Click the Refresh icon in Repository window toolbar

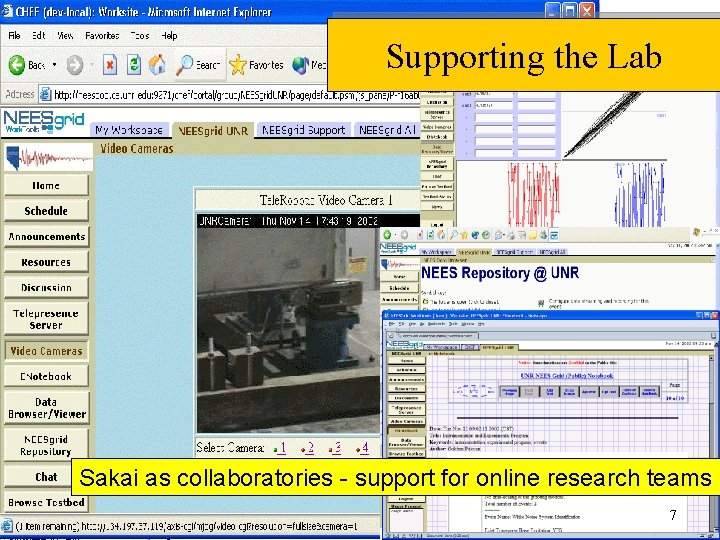(430, 235)
